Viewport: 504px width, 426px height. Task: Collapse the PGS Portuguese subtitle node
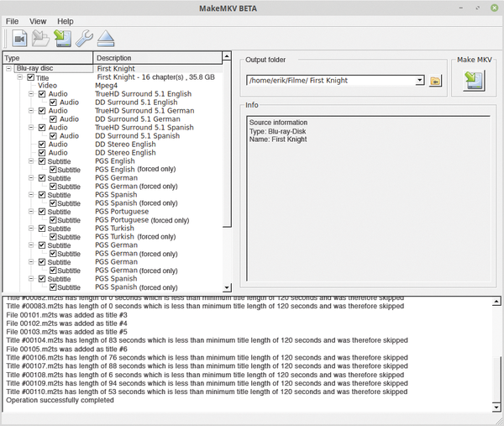(x=31, y=212)
